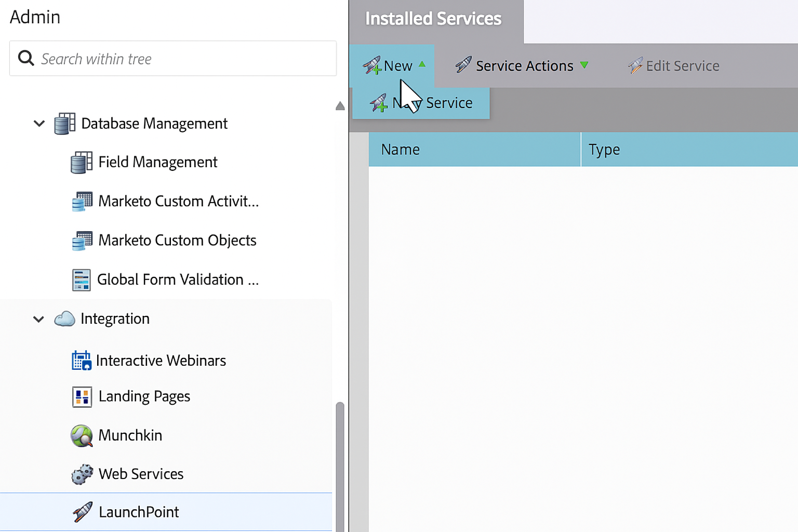Click the Munchkin globe icon
Image resolution: width=798 pixels, height=532 pixels.
pos(82,435)
